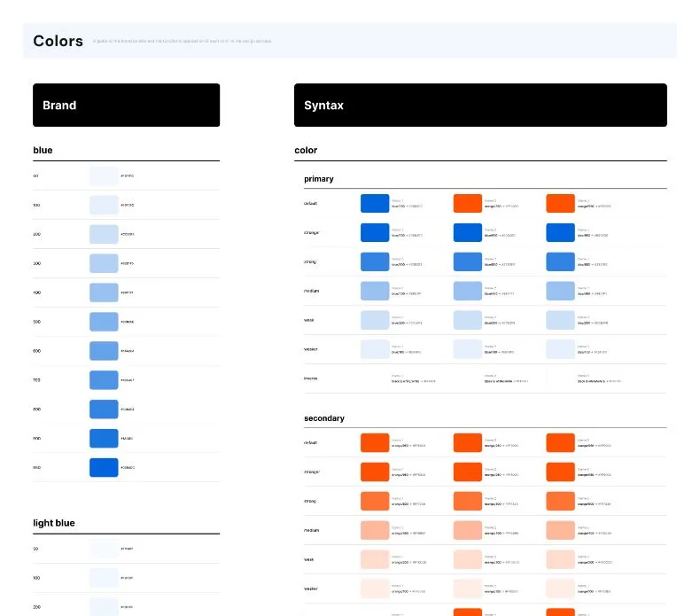The height and width of the screenshot is (616, 700).
Task: Pick secondary stronger theme 1 swatch
Action: 375,472
